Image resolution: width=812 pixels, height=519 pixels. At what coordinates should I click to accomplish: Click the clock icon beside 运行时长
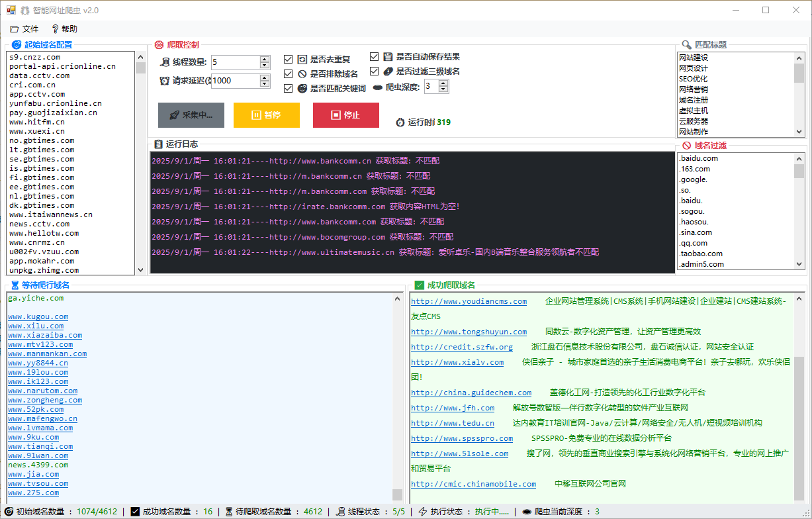(x=400, y=122)
